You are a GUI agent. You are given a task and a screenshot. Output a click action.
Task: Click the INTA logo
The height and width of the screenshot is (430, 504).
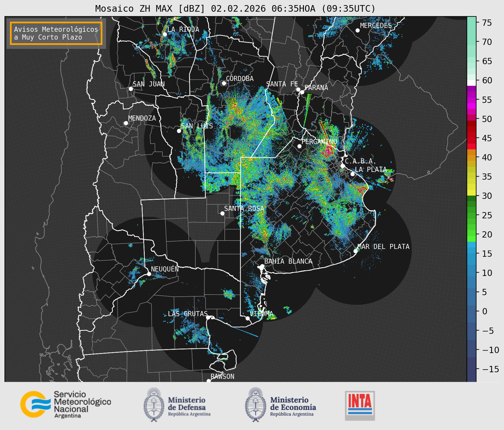[360, 405]
